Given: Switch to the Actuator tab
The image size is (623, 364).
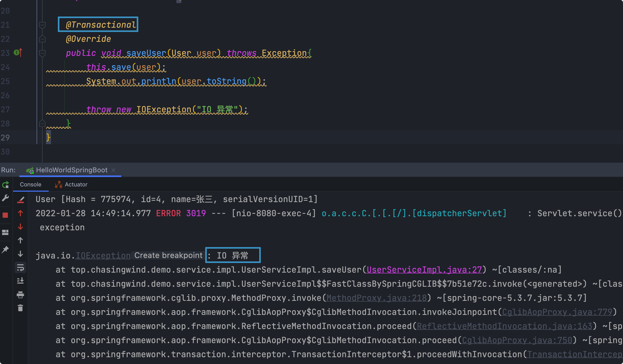Looking at the screenshot, I should click(71, 185).
